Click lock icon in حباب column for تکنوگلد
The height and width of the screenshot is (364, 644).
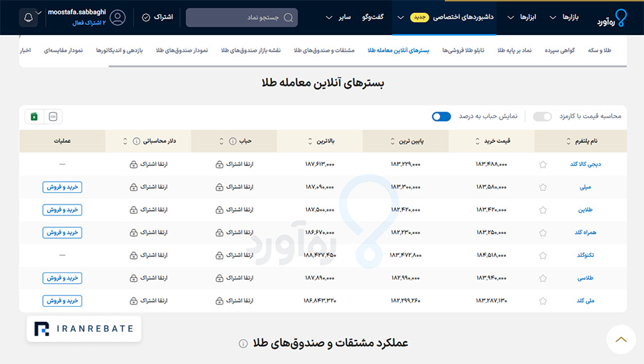coord(220,255)
